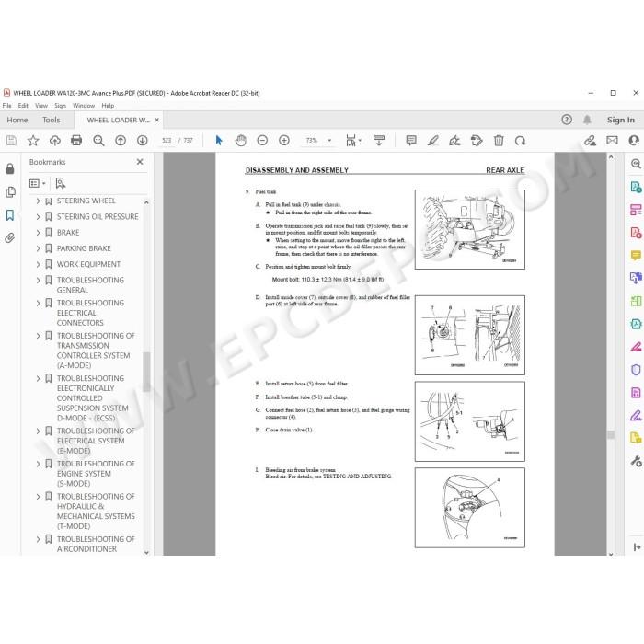Open TROUBLESHOOTING OF ELECTRICAL SYSTEM bookmark

coord(96,441)
